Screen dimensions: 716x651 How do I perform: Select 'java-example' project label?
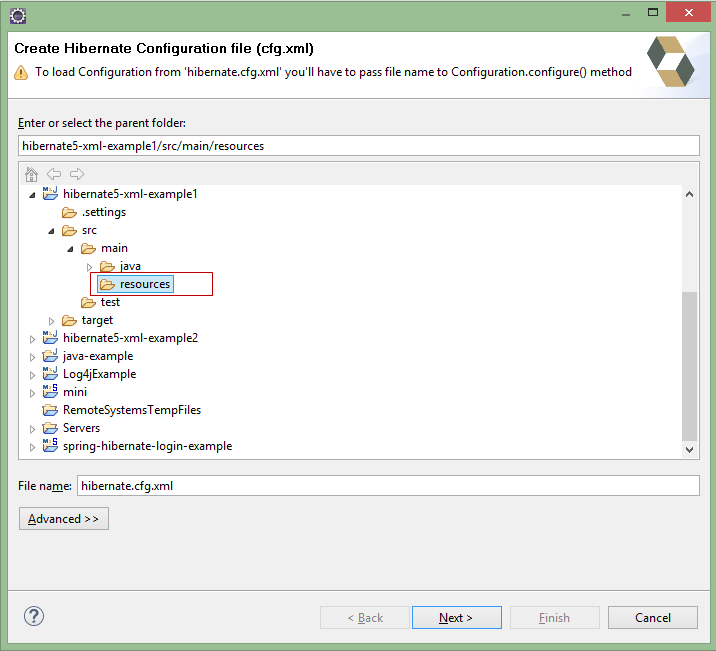[x=98, y=356]
